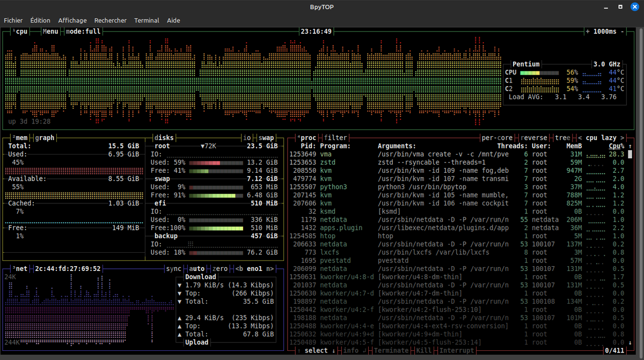This screenshot has height=360, width=644.
Task: Toggle the mem graph option
Action: (x=45, y=138)
